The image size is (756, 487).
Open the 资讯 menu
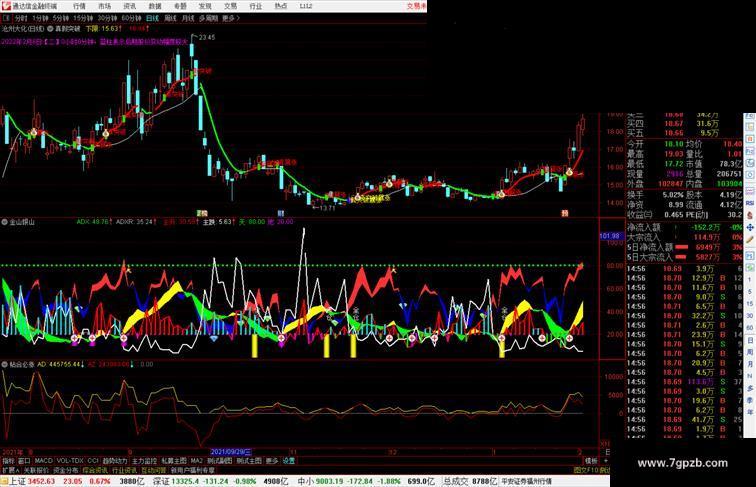pyautogui.click(x=130, y=6)
